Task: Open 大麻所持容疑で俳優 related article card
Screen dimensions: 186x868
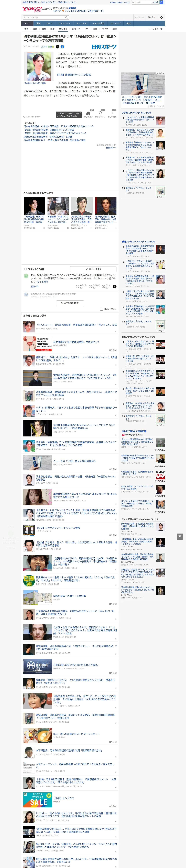Action: point(82,213)
